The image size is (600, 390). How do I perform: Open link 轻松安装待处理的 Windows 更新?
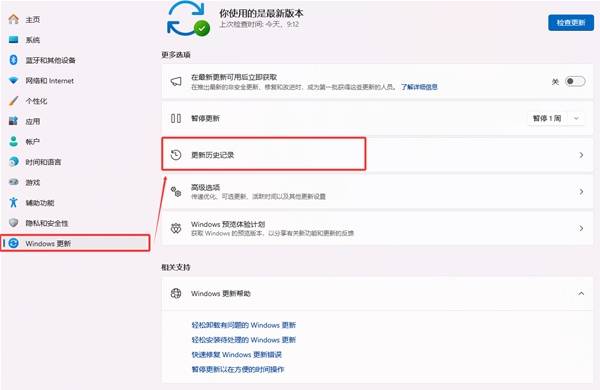[x=244, y=339]
